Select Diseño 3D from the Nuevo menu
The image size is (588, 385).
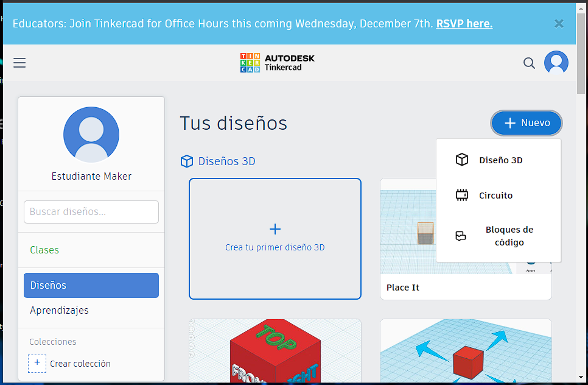pos(500,160)
